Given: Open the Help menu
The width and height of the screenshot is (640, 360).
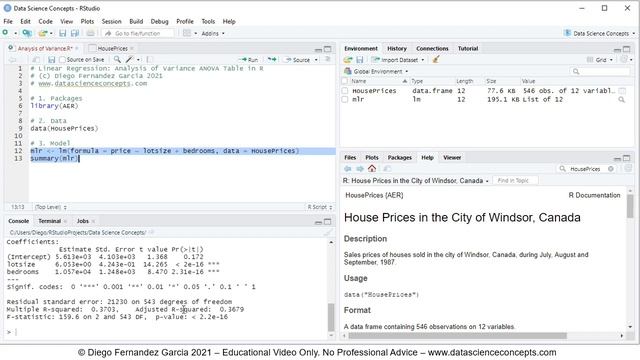Looking at the screenshot, I should (x=229, y=21).
